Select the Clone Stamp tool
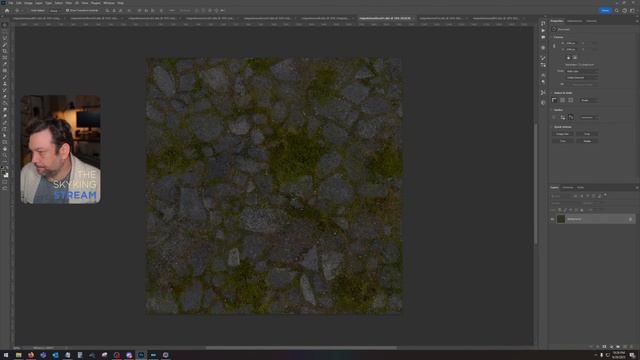The image size is (640, 360). point(5,83)
